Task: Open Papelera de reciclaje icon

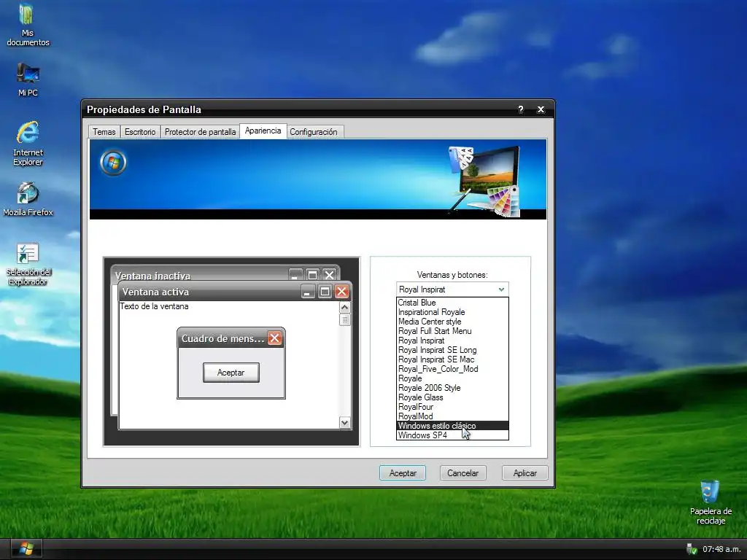Action: [x=711, y=502]
